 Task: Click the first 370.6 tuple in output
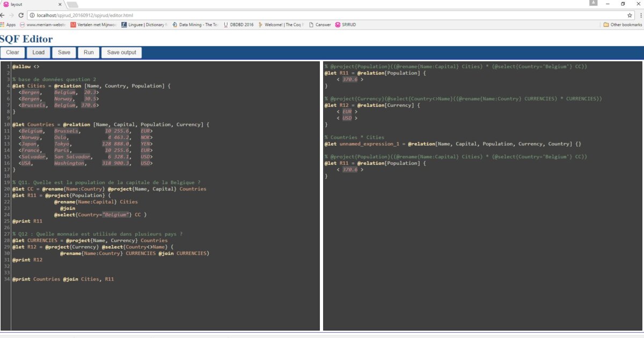tap(350, 79)
